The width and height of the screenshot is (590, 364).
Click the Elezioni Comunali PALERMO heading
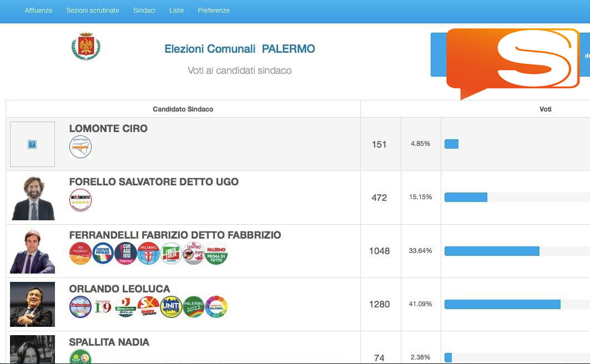[240, 49]
